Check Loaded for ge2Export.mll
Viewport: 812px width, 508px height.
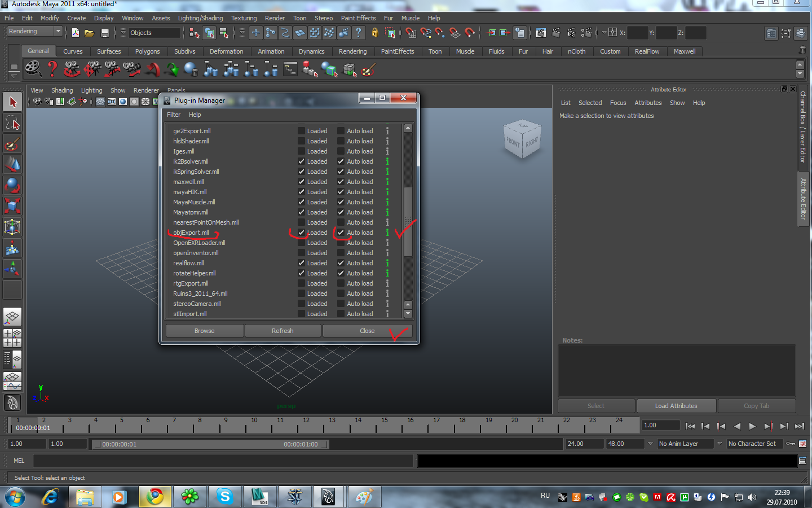302,131
